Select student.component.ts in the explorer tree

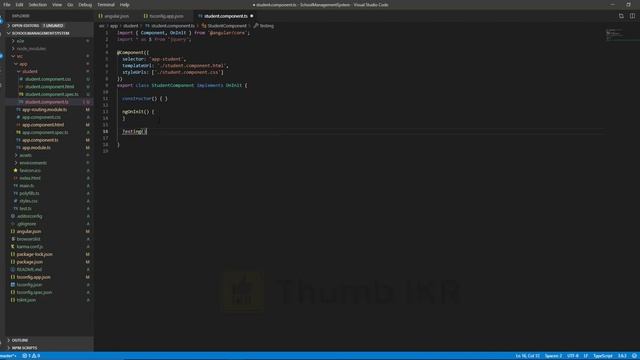pos(47,102)
